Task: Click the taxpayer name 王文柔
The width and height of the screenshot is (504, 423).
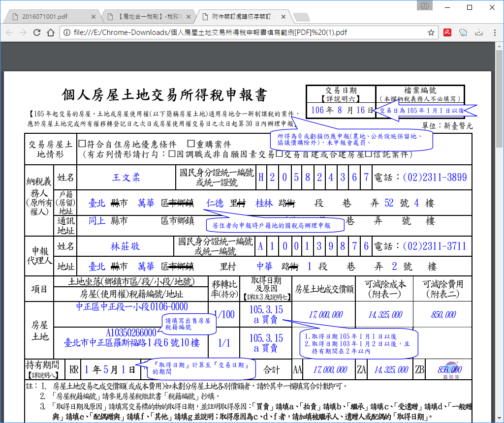Action: pyautogui.click(x=126, y=177)
